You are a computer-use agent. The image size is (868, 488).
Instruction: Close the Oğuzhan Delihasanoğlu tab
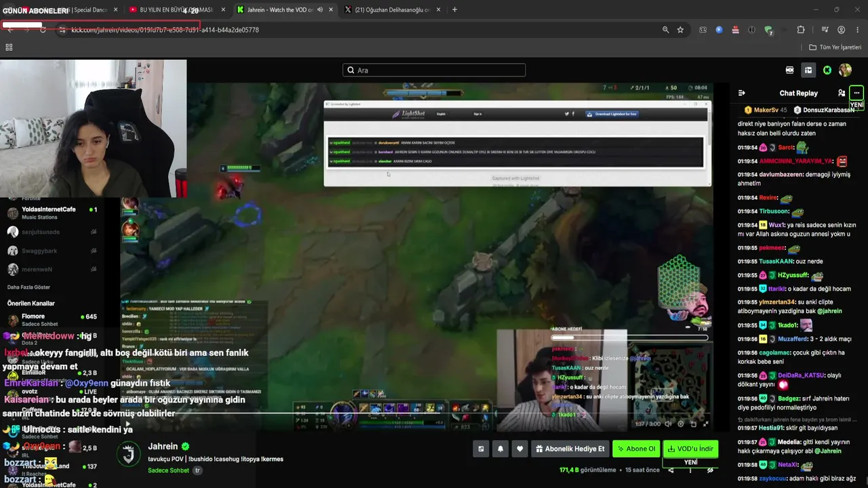(x=438, y=10)
